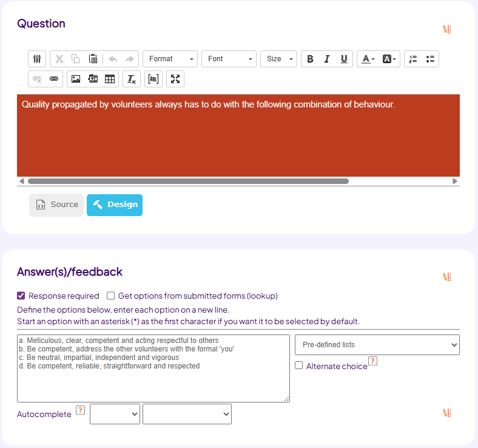
Task: Switch to Source view
Action: pyautogui.click(x=56, y=205)
